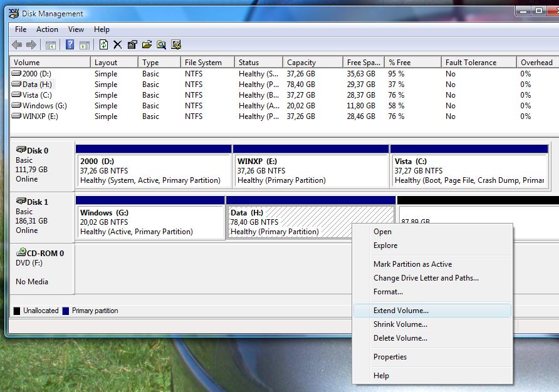Choose Format... in the context menu

tap(432, 292)
